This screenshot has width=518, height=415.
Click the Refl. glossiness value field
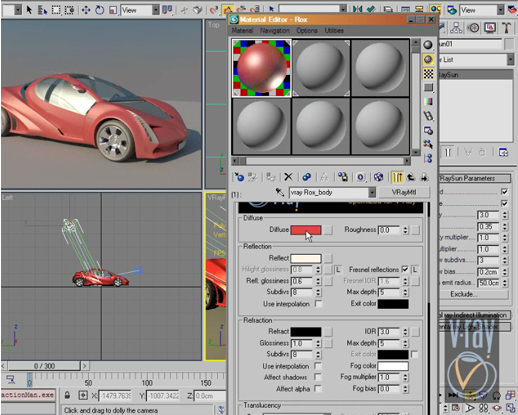pyautogui.click(x=302, y=281)
